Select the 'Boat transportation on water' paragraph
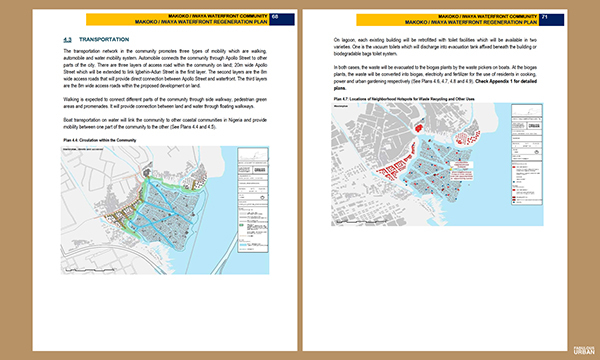The width and height of the screenshot is (600, 360). [165, 124]
